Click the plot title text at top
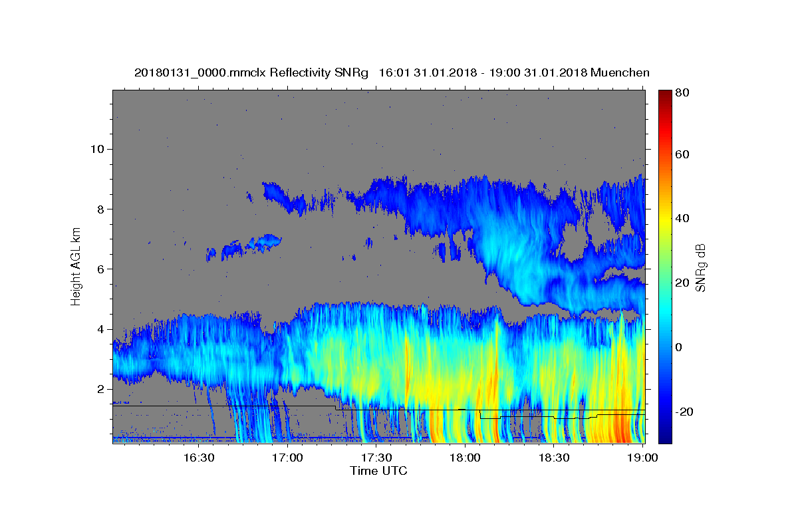 click(392, 72)
